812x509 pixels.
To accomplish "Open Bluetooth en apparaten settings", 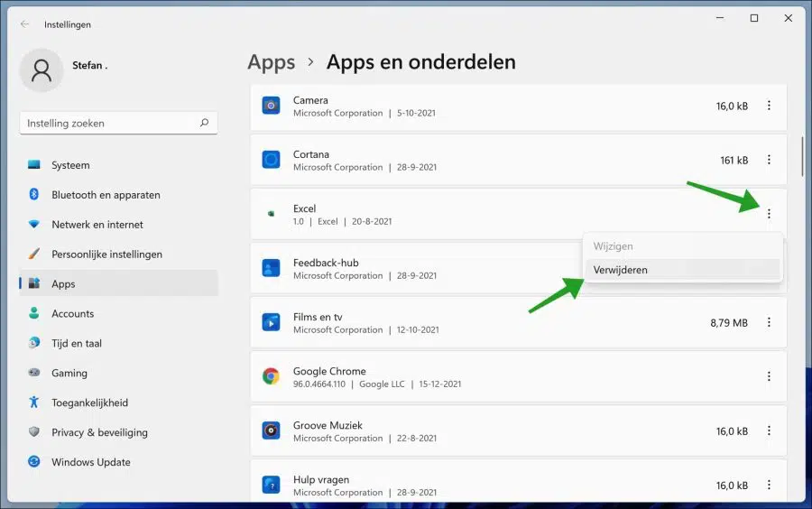I will tap(118, 195).
